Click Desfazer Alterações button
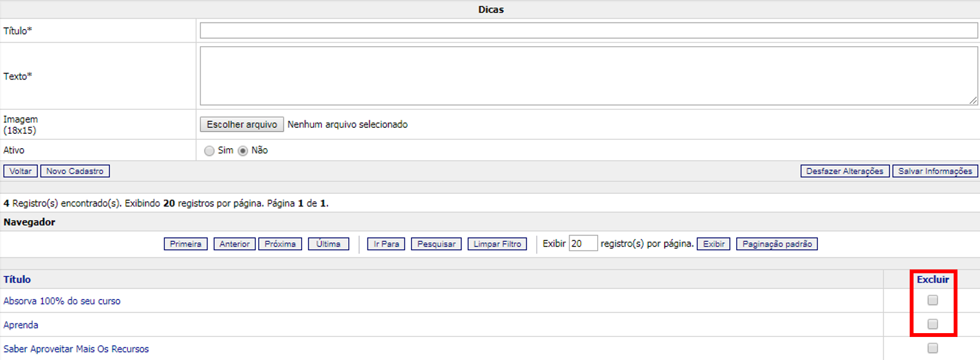 pos(844,171)
